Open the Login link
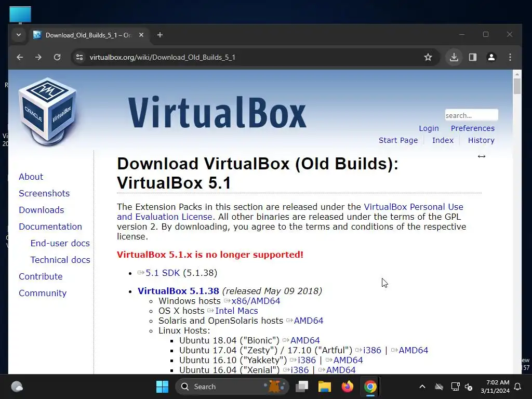 pos(429,128)
